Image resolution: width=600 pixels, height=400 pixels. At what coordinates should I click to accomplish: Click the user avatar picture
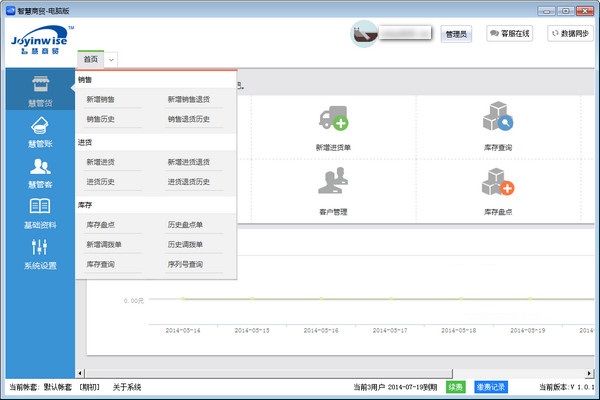(364, 34)
